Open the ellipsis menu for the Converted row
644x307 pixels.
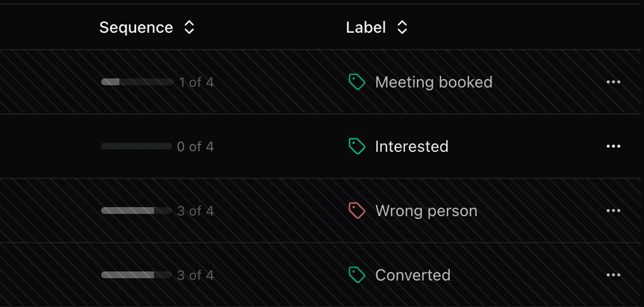point(613,275)
